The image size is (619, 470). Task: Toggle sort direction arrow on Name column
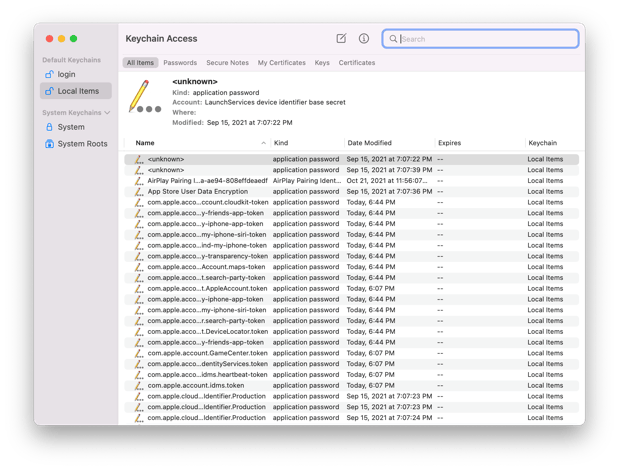[263, 143]
